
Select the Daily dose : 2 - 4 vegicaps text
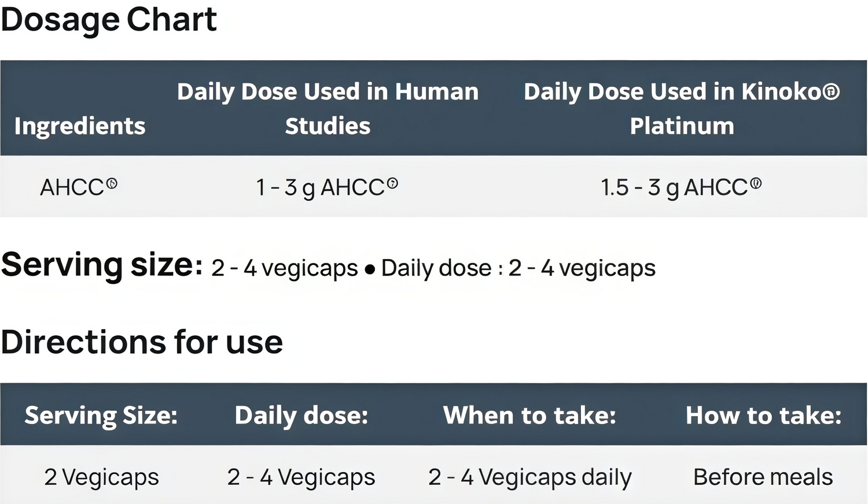[518, 268]
